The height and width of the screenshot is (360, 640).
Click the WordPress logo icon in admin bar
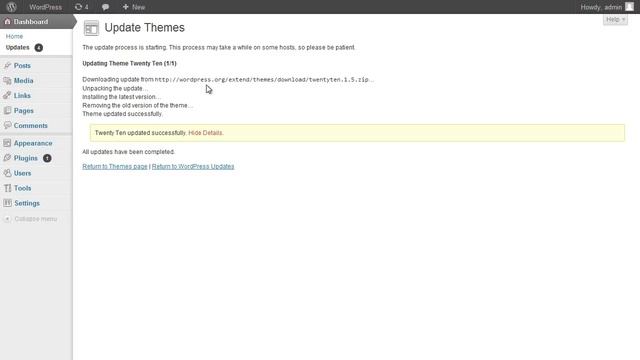11,7
